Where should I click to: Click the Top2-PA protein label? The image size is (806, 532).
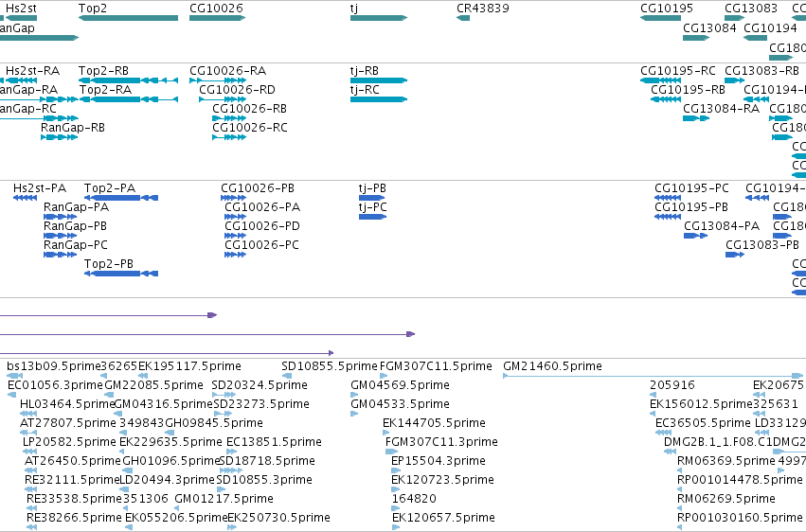click(110, 188)
